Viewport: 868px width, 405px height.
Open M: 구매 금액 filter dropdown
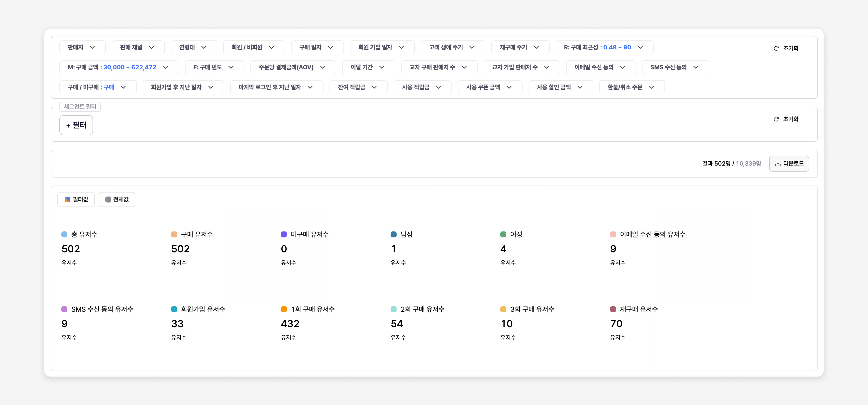tap(119, 67)
